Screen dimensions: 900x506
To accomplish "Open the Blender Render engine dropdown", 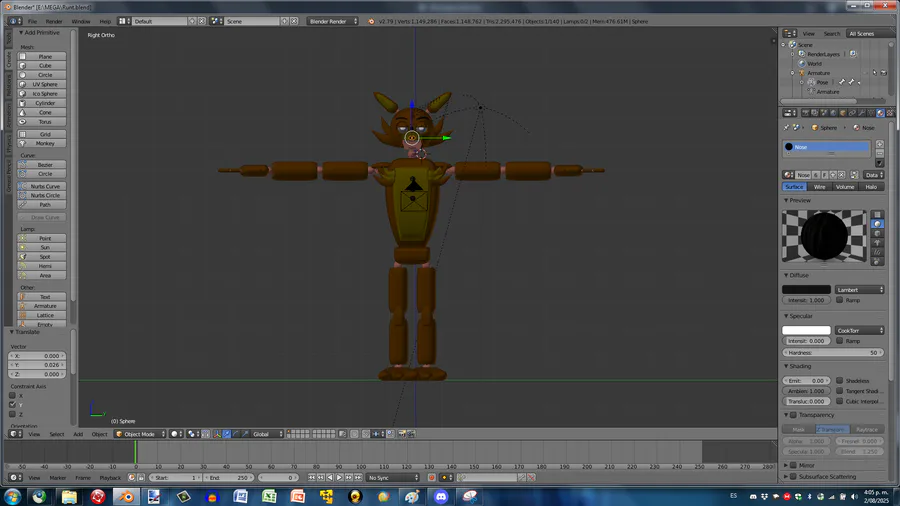I will point(332,21).
